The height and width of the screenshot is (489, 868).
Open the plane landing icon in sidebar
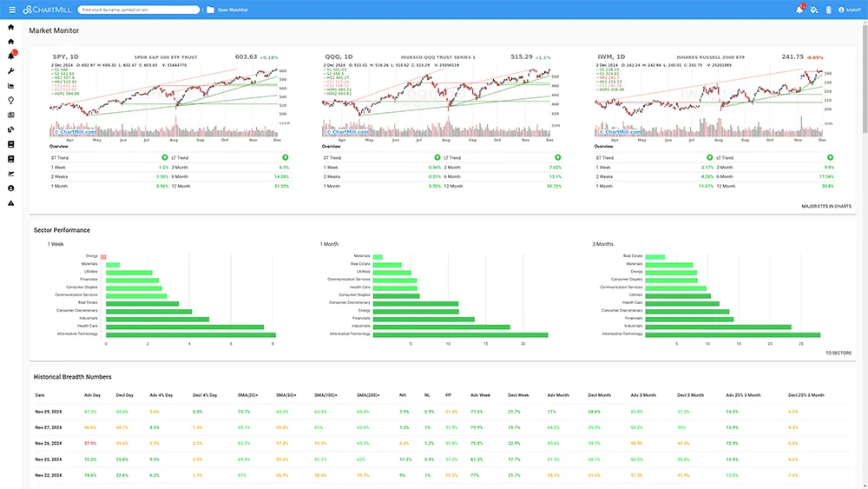pyautogui.click(x=11, y=174)
